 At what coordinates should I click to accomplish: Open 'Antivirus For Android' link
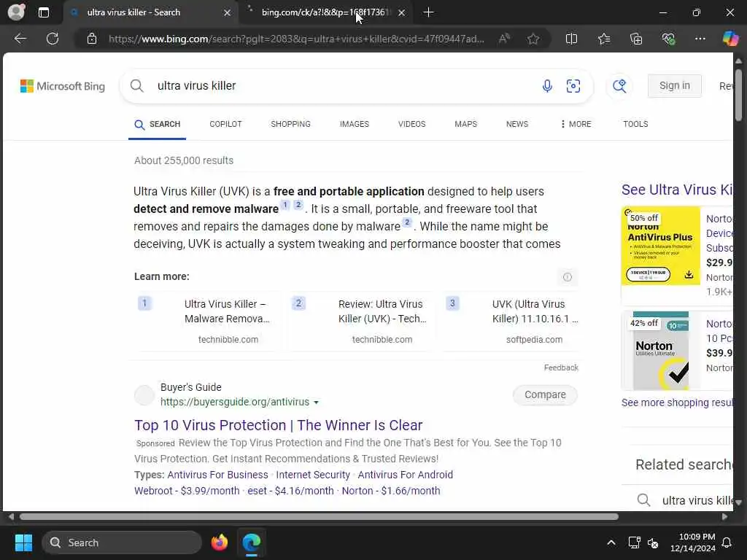pyautogui.click(x=406, y=475)
